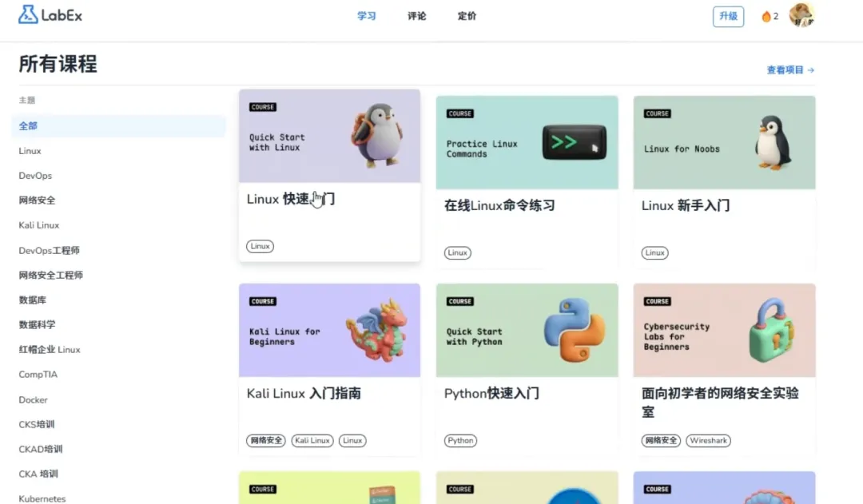Click the penguin on Linux for Noobs card
The width and height of the screenshot is (863, 504).
pyautogui.click(x=773, y=142)
